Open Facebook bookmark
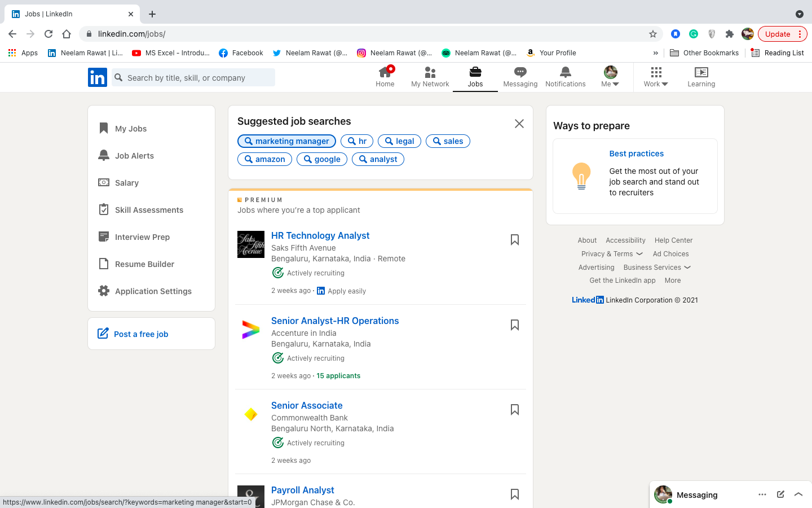 pyautogui.click(x=241, y=53)
